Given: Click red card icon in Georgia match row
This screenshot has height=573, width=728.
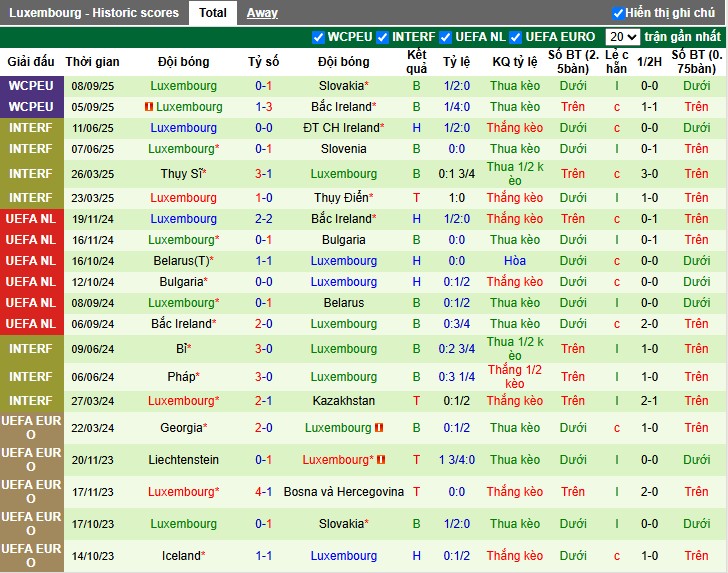Looking at the screenshot, I should 379,428.
